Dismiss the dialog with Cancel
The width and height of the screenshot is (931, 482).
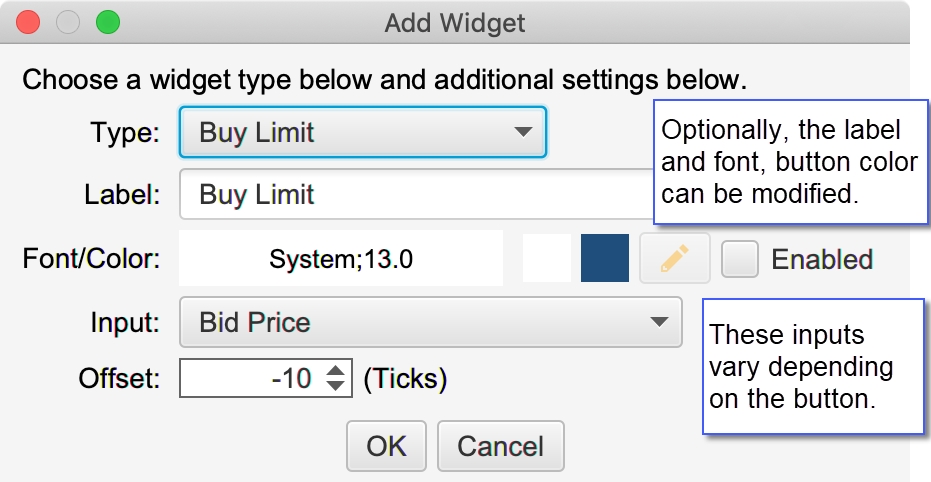tap(501, 446)
